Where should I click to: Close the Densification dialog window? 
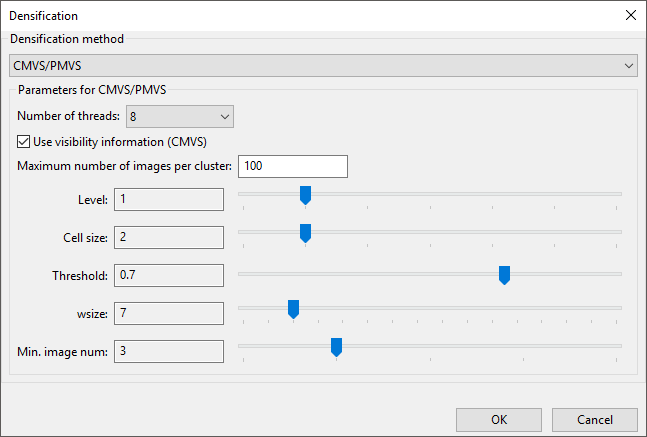point(629,15)
